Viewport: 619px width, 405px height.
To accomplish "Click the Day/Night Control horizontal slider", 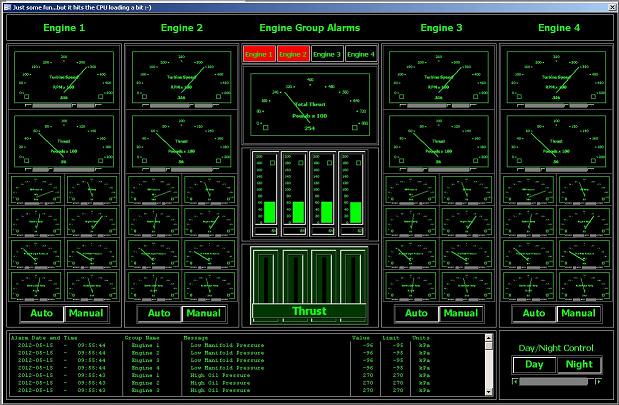I will tap(557, 384).
